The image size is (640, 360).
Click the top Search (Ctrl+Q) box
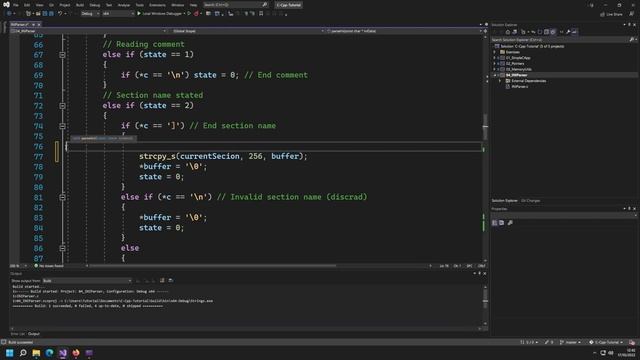click(x=236, y=5)
